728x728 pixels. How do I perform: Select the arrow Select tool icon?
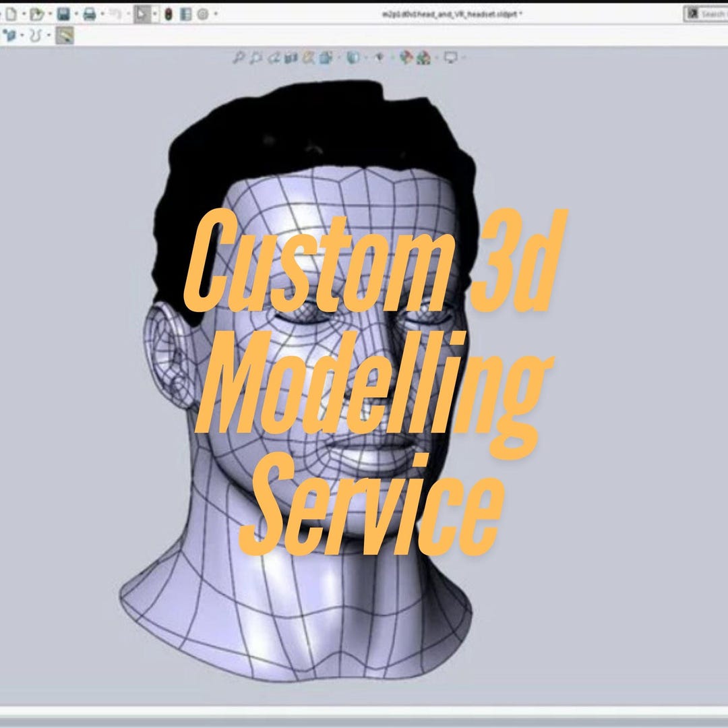(x=142, y=13)
